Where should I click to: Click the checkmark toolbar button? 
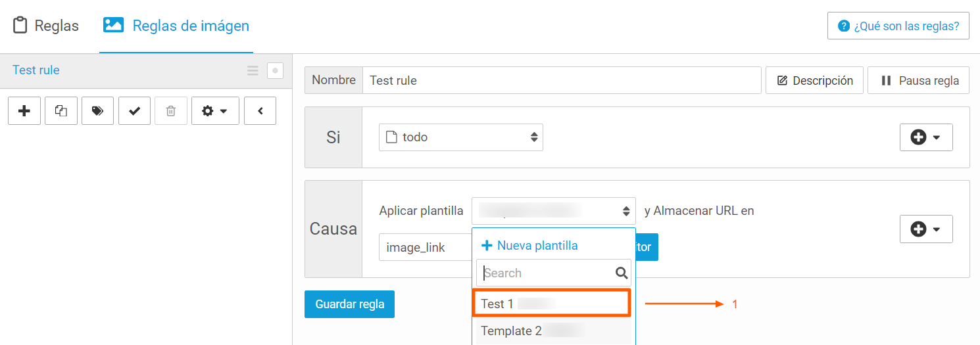[x=134, y=111]
